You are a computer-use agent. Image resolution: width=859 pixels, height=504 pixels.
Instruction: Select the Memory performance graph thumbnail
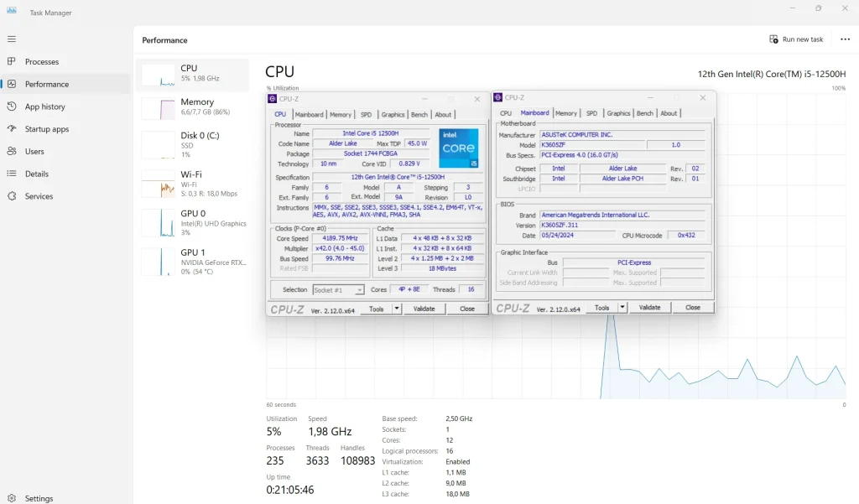click(x=159, y=108)
